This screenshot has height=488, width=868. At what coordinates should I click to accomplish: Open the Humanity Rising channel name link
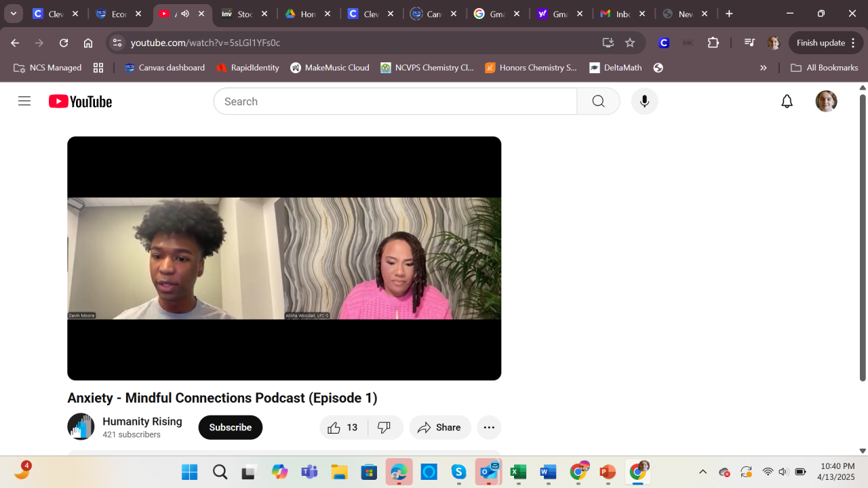click(142, 422)
